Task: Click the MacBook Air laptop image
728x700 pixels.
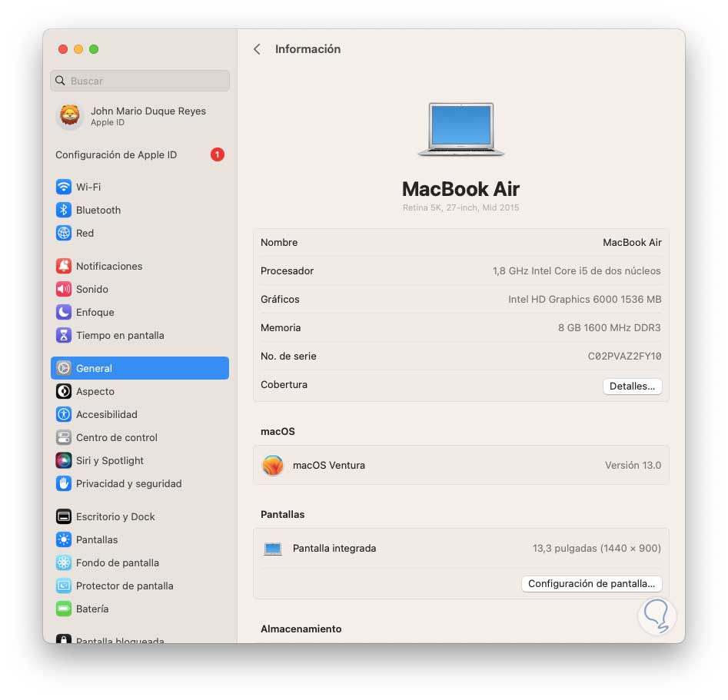Action: (460, 130)
